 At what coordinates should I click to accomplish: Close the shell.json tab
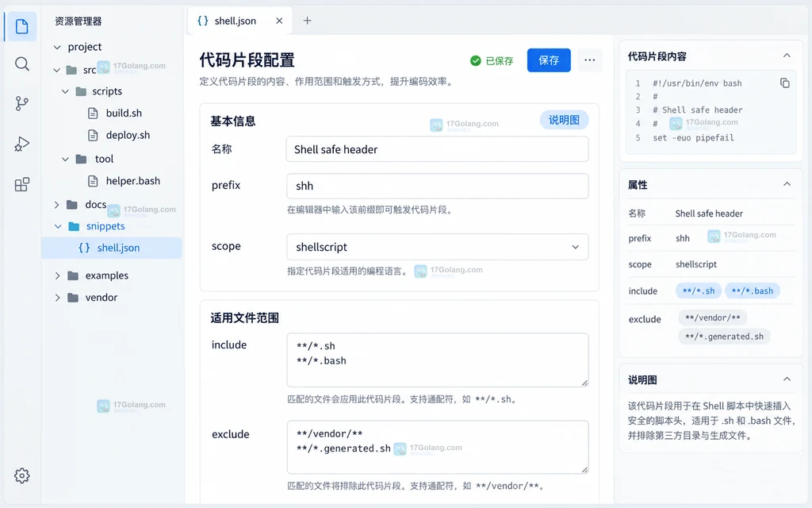pos(279,21)
